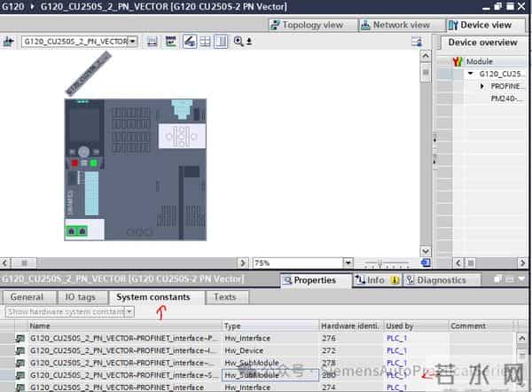This screenshot has height=392, width=532.
Task: Expand the PROFINET tree item in Device overview
Action: (x=482, y=87)
